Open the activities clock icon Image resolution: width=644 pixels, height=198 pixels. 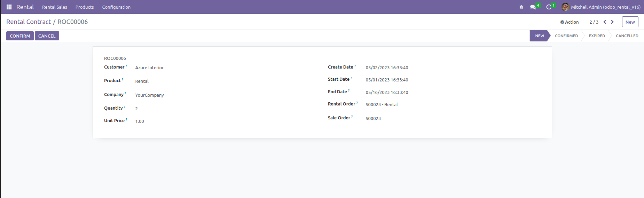(x=549, y=7)
